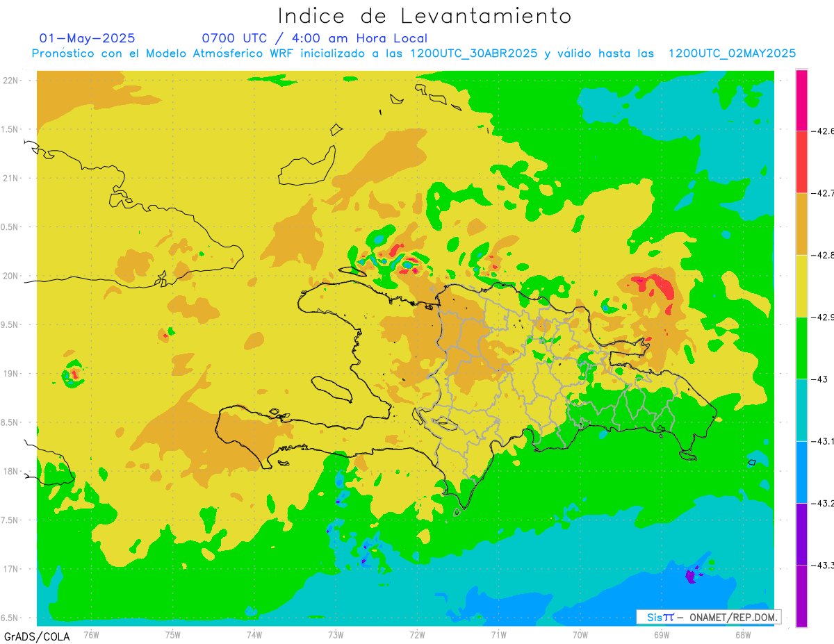Viewport: 834px width, 644px height.
Task: Select the blue swatch in the color bar
Action: [801, 472]
